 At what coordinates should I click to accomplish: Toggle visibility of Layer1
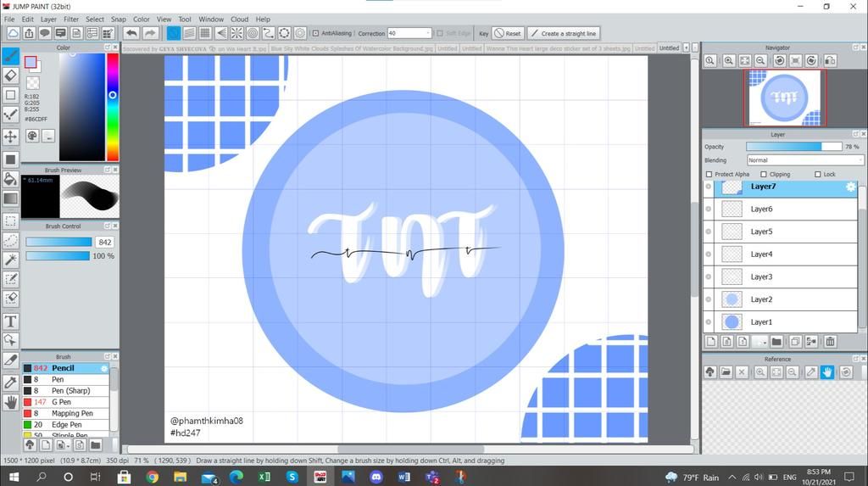tap(709, 322)
